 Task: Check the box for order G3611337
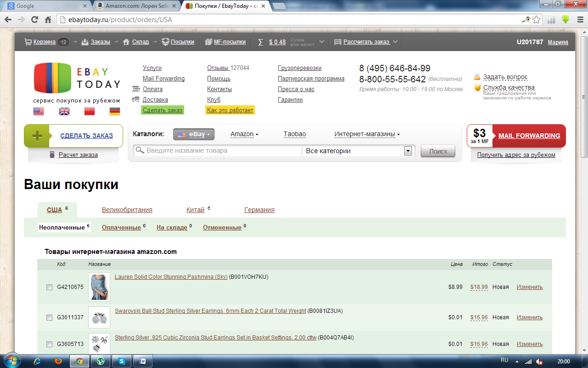(49, 317)
